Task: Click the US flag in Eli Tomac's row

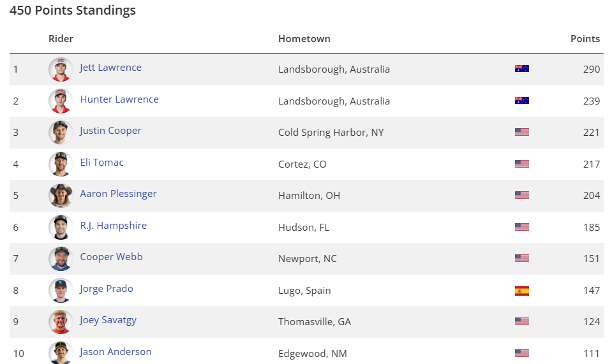Action: [522, 164]
